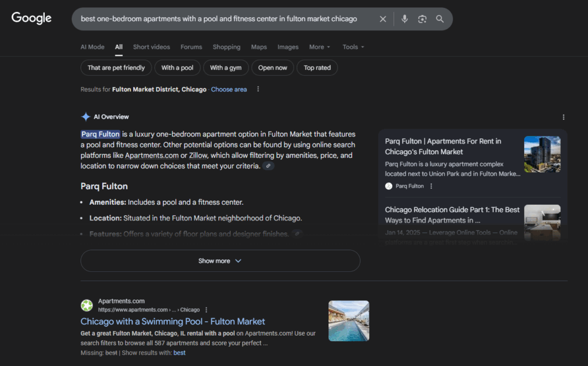Screen dimensions: 588x366
Task: Clear the search box text
Action: [x=383, y=19]
